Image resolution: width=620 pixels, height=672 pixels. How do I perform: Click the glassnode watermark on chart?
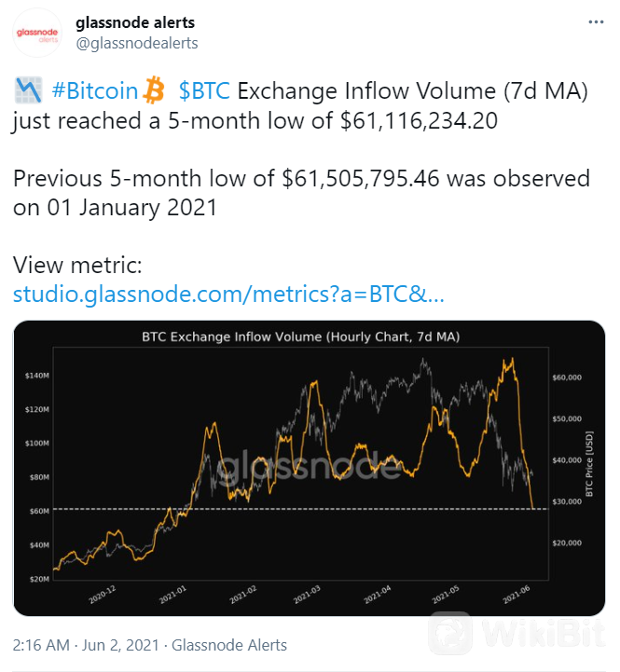pos(310,464)
